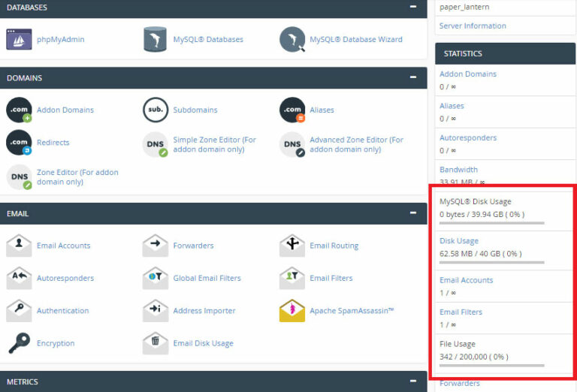Open the Server Information link
Screen dimensions: 577x392
click(473, 26)
